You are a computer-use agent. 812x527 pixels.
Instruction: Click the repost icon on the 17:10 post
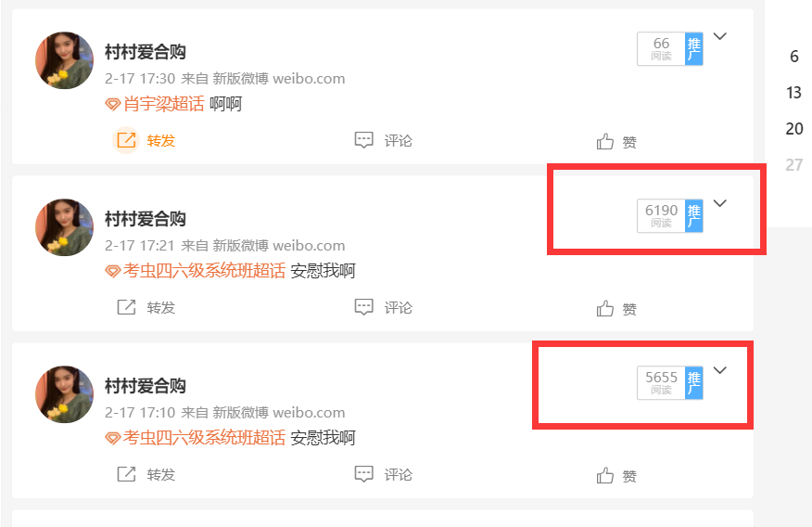point(126,474)
